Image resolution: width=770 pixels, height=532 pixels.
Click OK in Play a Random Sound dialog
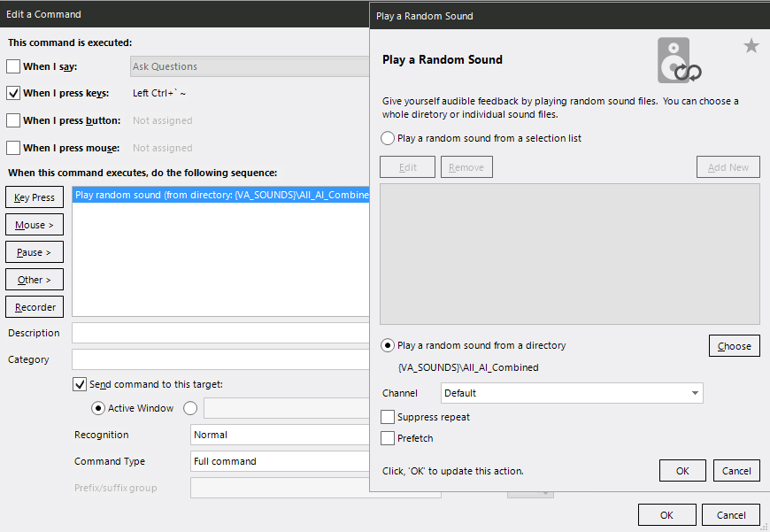point(682,471)
